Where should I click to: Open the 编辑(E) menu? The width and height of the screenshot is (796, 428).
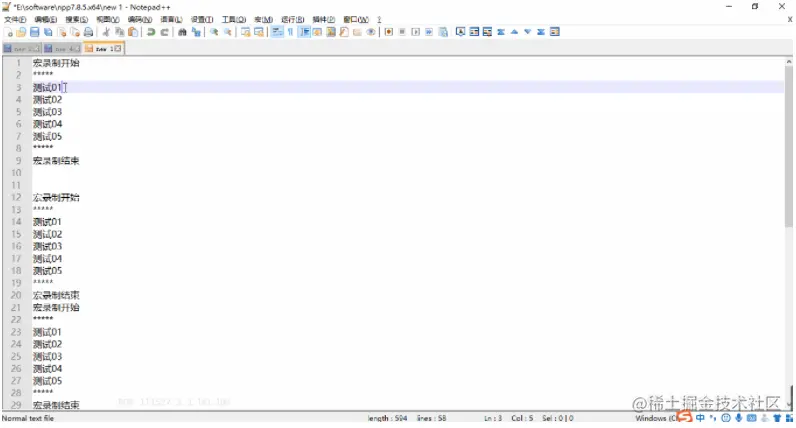tap(46, 19)
